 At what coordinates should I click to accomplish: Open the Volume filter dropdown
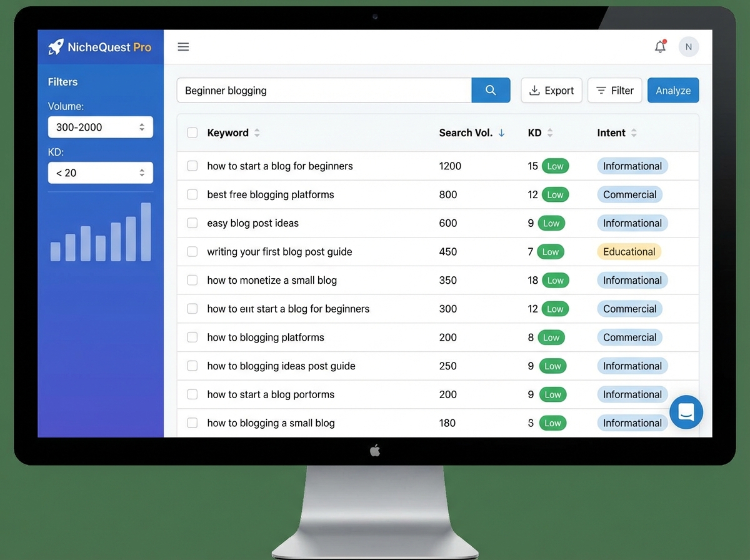(x=100, y=127)
